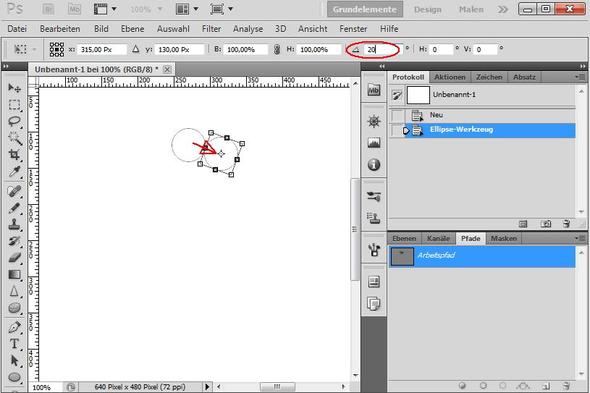Select the Lasso tool
Viewport: 590px width, 393px height.
point(14,121)
